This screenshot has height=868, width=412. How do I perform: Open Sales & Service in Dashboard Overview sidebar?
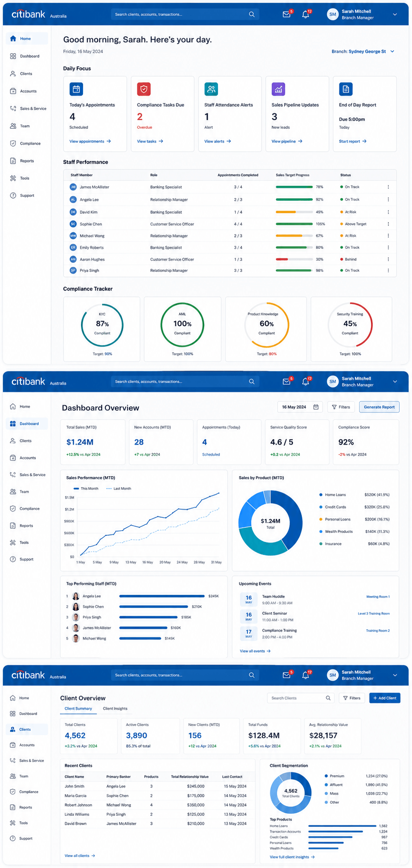27,475
